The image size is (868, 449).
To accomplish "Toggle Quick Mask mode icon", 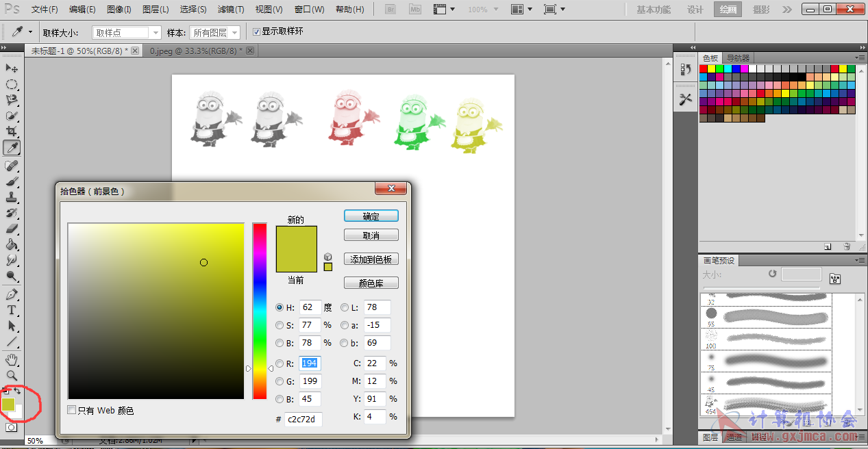I will click(11, 427).
